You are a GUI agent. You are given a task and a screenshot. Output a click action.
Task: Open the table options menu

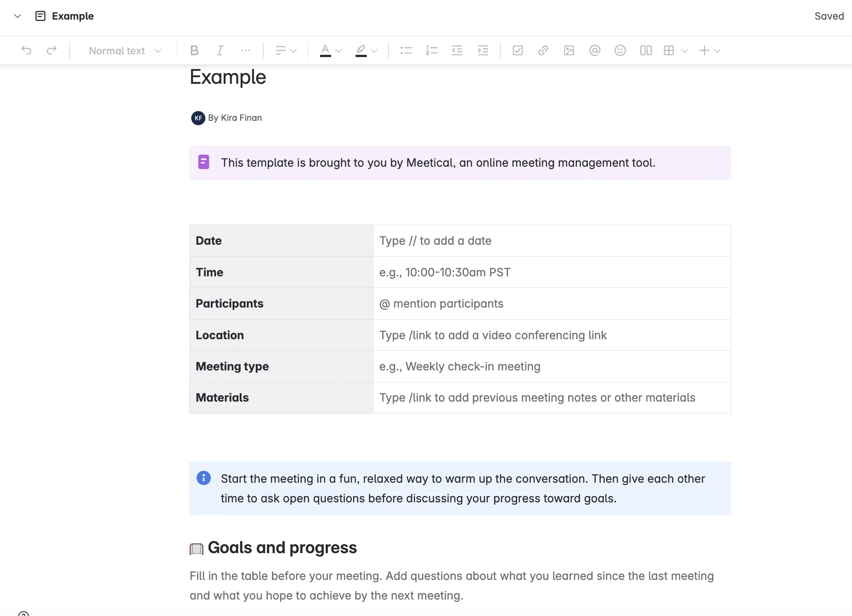[676, 50]
